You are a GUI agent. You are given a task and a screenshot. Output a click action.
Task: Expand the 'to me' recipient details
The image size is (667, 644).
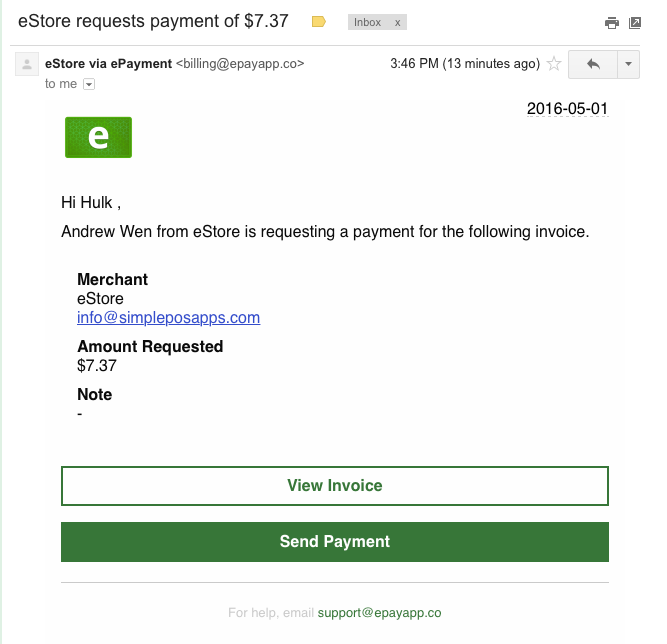pos(89,84)
